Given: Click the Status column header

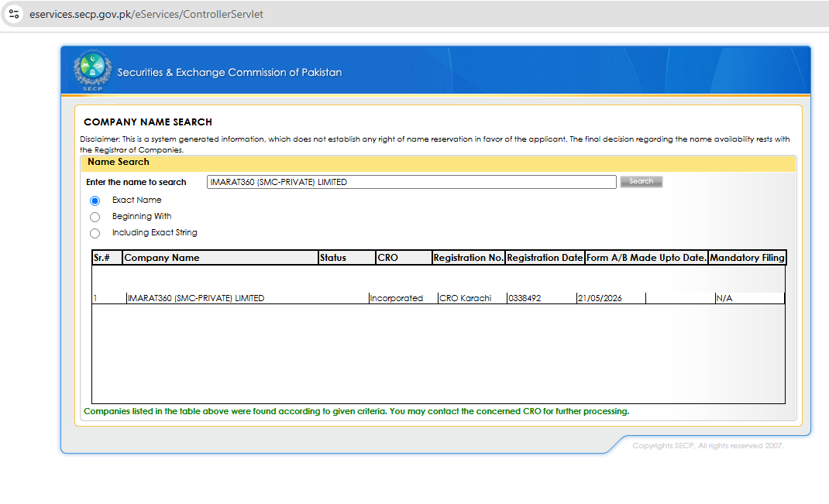Looking at the screenshot, I should click(347, 258).
